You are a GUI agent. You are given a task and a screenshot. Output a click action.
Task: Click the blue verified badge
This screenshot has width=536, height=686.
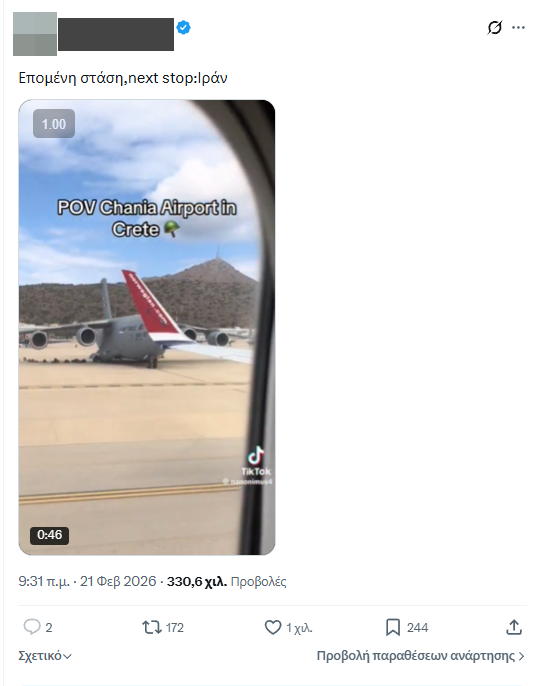(183, 28)
